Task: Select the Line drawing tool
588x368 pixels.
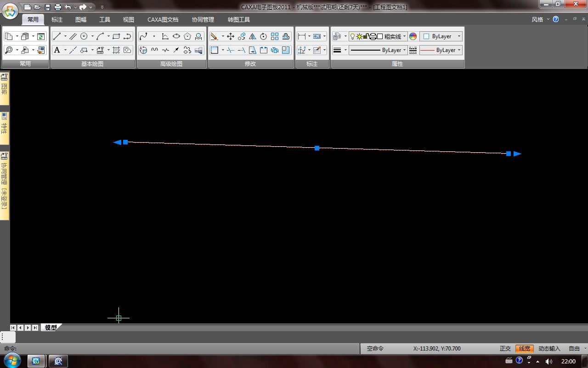Action: (x=57, y=36)
